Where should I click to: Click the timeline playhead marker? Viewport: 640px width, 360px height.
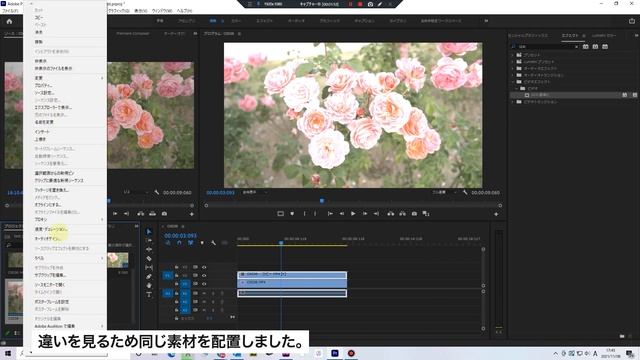coord(281,243)
